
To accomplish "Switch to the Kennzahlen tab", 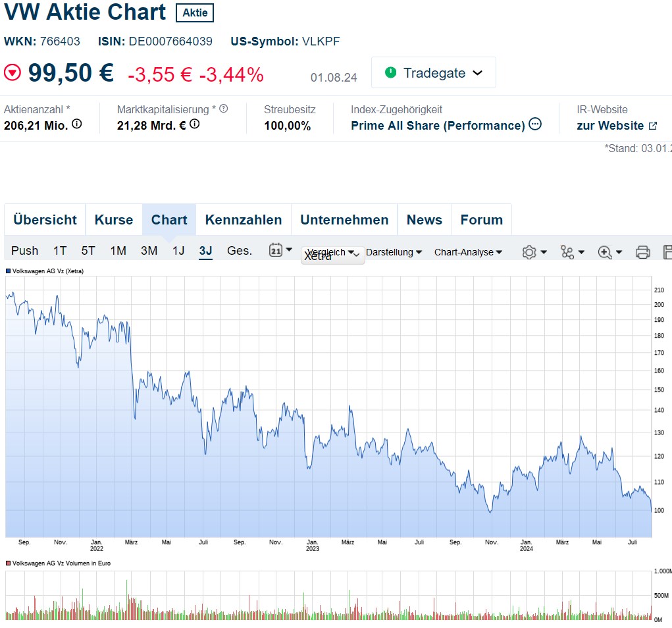I will coord(244,220).
